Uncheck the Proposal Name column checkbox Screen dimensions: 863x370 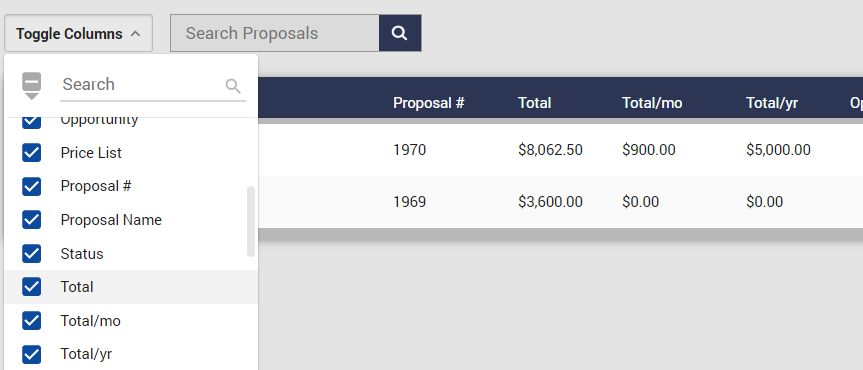click(31, 220)
